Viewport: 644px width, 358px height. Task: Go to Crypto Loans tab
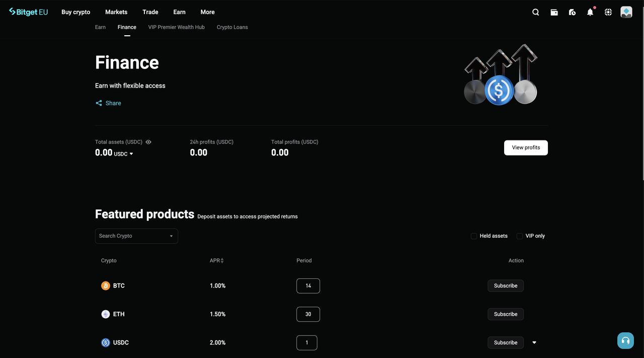click(232, 27)
